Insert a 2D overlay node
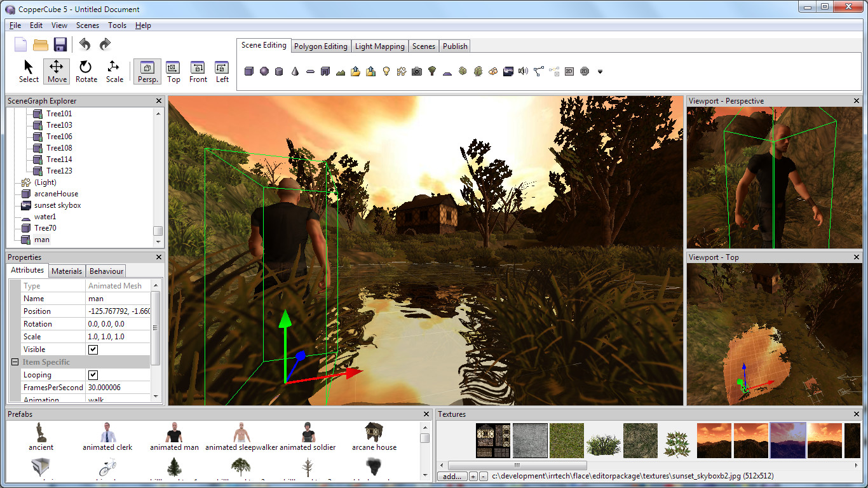Viewport: 868px width, 488px height. pyautogui.click(x=569, y=71)
